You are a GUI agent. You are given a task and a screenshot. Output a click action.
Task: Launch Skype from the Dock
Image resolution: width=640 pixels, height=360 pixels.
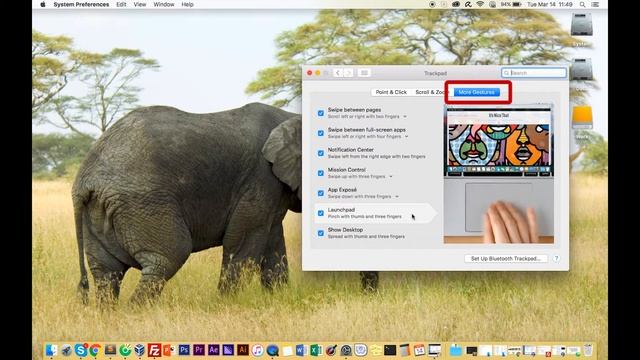pos(80,350)
